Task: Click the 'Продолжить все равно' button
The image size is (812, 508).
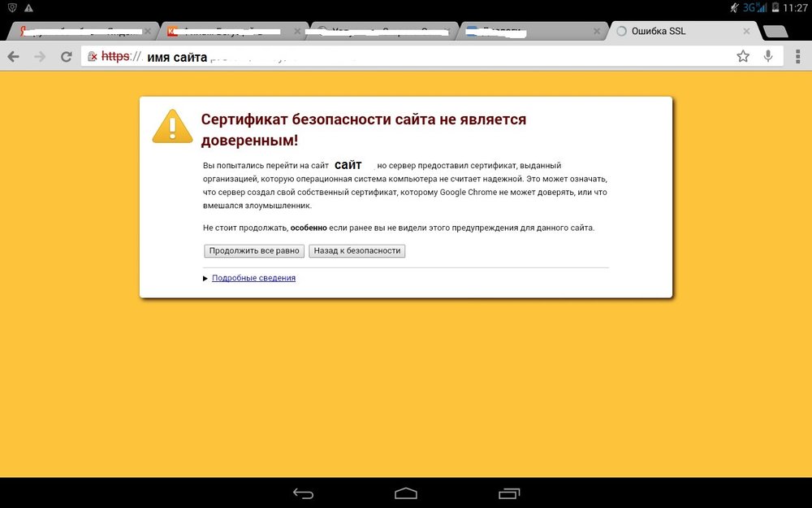Action: (254, 251)
